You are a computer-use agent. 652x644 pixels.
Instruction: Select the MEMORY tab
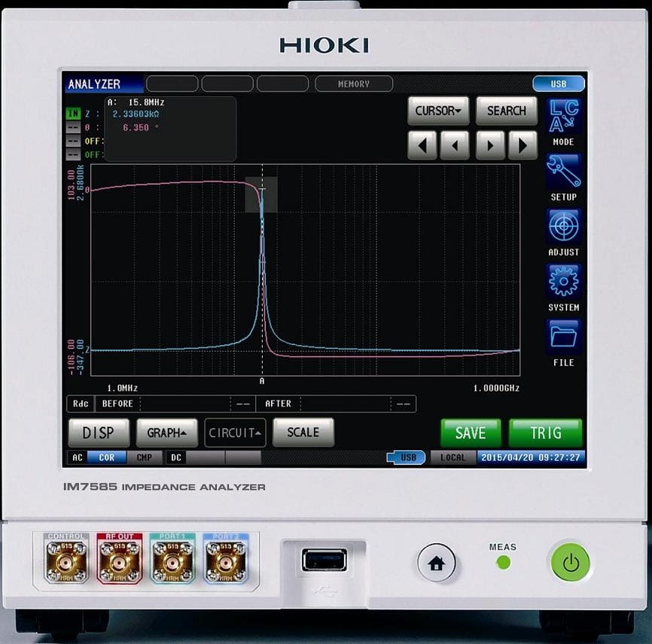tap(353, 84)
